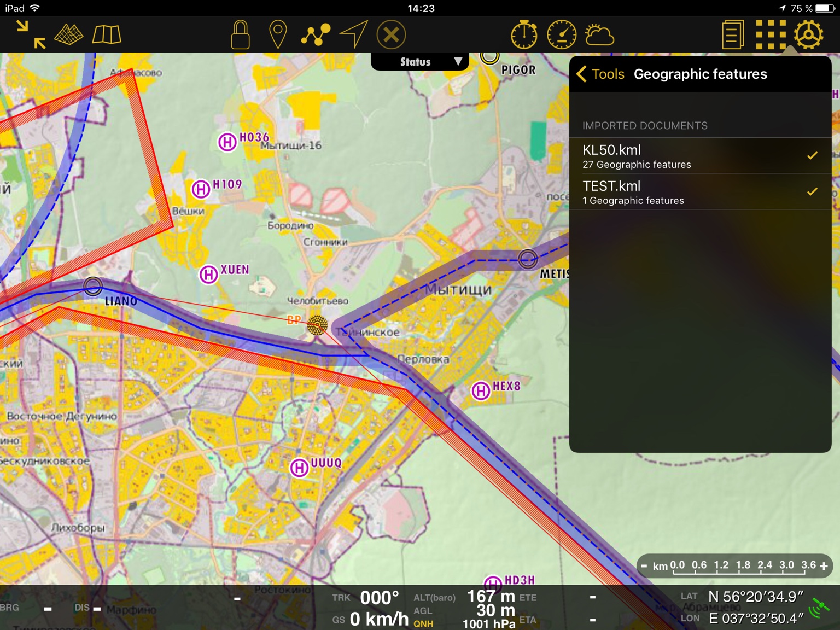Viewport: 840px width, 630px height.
Task: Open the settings gear wheel icon
Action: pyautogui.click(x=809, y=34)
